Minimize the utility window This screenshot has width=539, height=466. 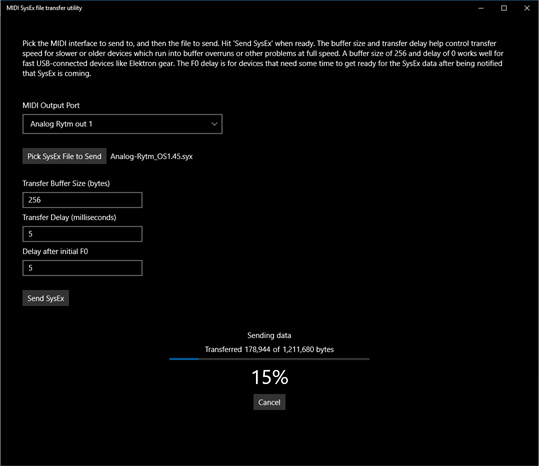481,8
